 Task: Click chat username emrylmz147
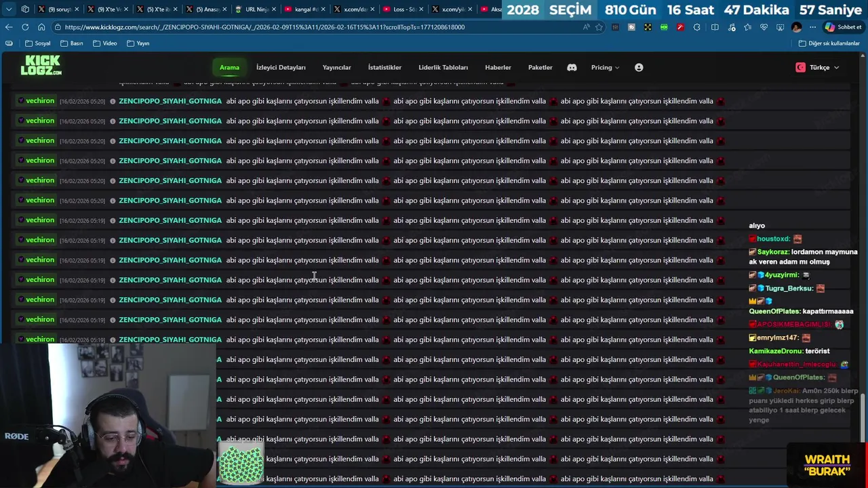[x=778, y=338]
